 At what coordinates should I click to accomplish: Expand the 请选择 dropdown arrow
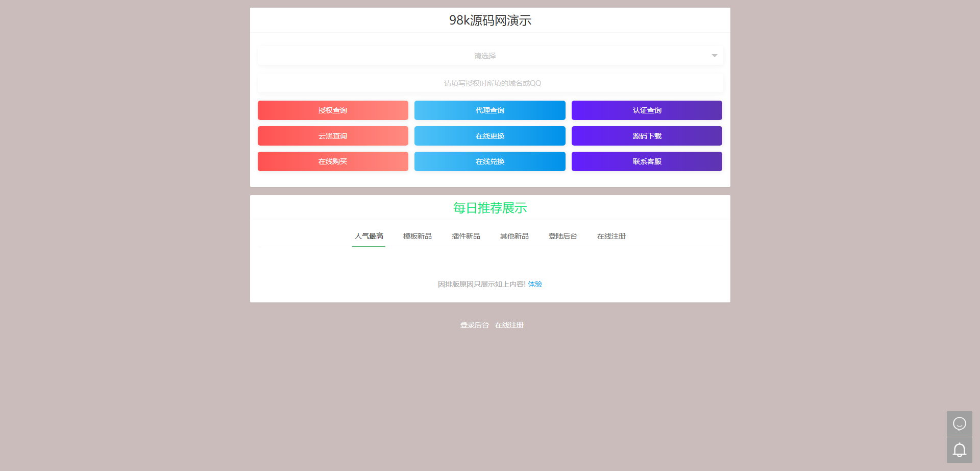click(x=714, y=56)
